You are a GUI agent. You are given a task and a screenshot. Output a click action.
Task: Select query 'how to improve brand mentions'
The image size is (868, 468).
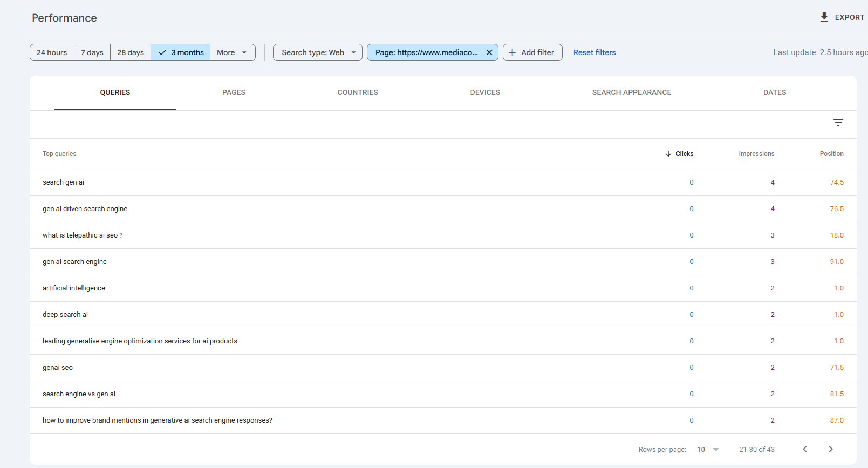[x=158, y=420]
